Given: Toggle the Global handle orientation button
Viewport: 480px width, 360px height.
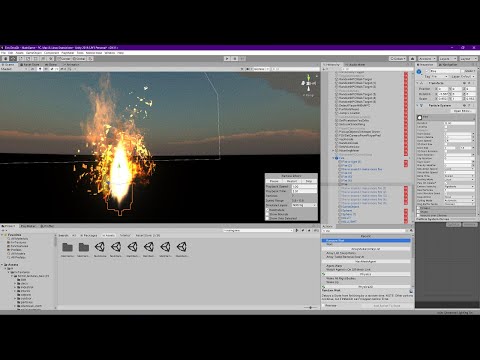Looking at the screenshot, I should tap(79, 59).
